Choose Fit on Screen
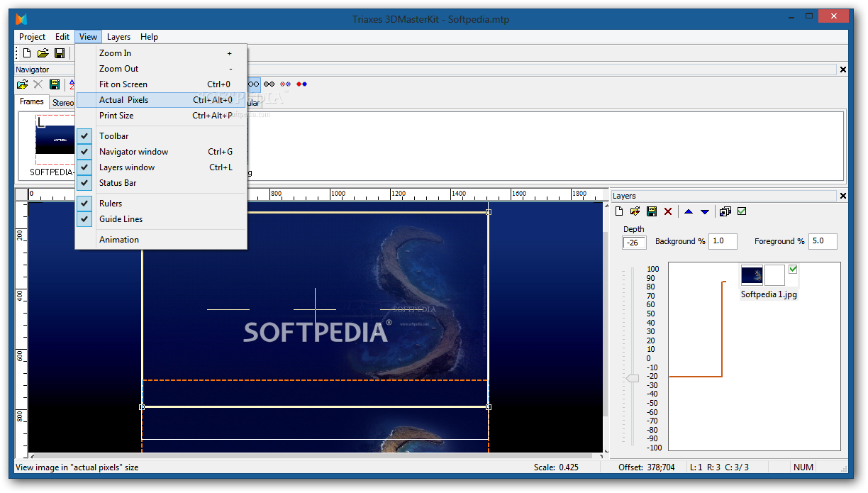The width and height of the screenshot is (868, 493). click(x=161, y=84)
